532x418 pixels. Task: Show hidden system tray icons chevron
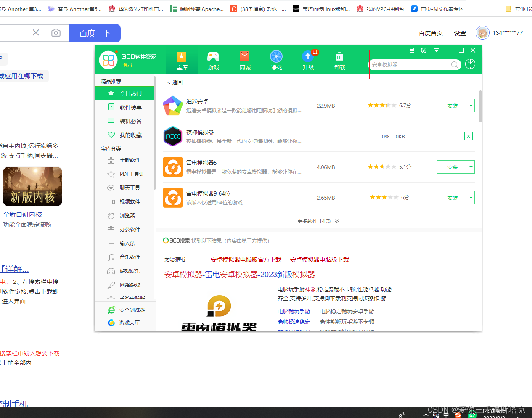426,414
